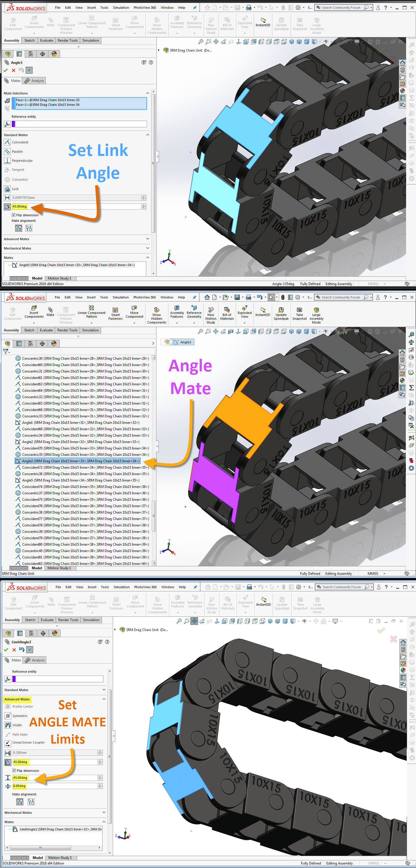
Task: Click the Rebuild traffic-light icon in middle window
Action: 283,297
